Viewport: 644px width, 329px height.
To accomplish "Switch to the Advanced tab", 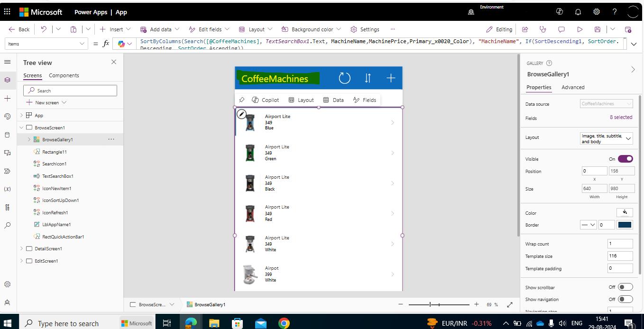I will click(573, 87).
